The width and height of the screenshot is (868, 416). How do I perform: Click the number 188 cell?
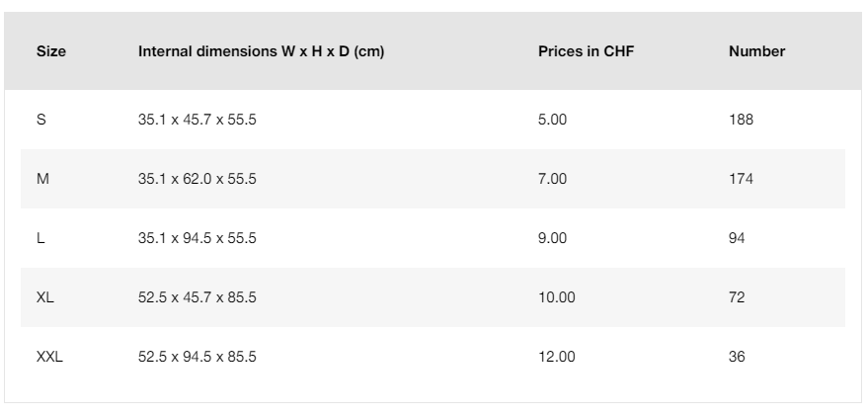[x=741, y=120]
